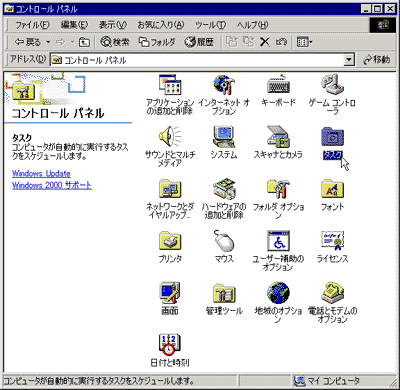Screen dimensions: 400x390
Task: Open the Tools menu (ツール)
Action: tap(210, 25)
